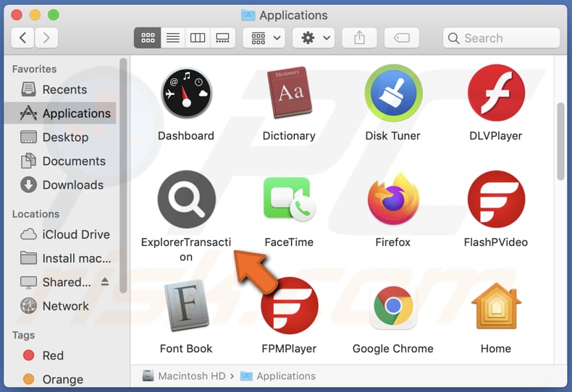
Task: Open Downloads in the sidebar
Action: (x=61, y=185)
